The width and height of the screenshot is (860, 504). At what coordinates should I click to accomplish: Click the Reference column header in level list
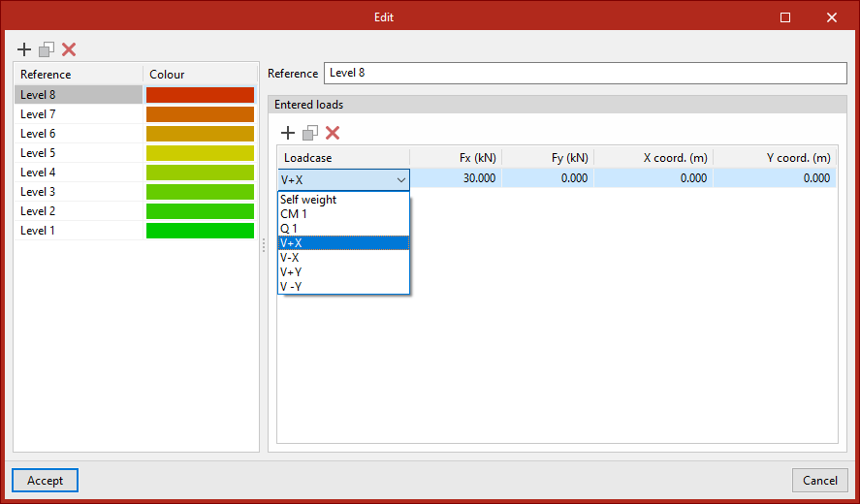79,74
